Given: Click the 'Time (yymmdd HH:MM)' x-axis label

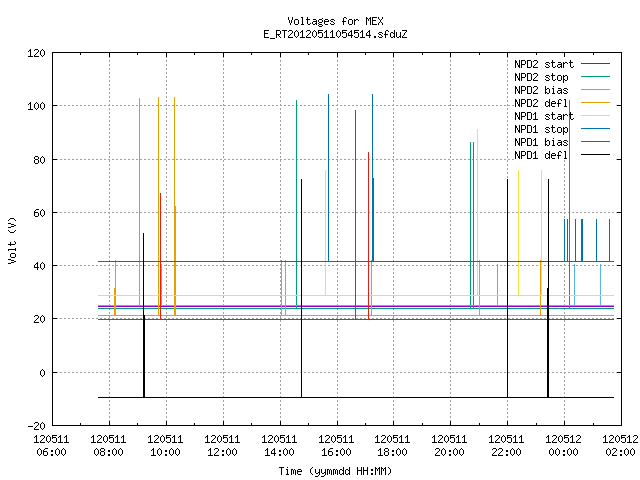Looking at the screenshot, I should pyautogui.click(x=335, y=471).
